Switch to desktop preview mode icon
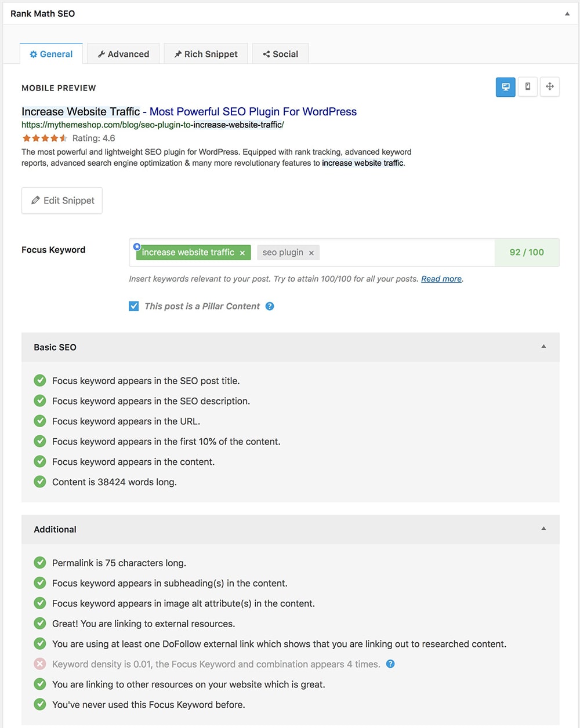The height and width of the screenshot is (728, 580). 505,87
